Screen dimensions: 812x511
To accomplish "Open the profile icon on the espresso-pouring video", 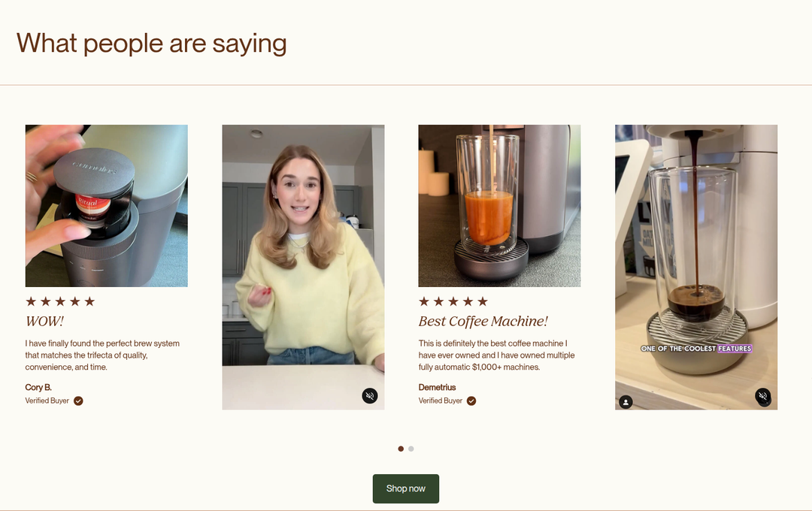I will [x=626, y=402].
